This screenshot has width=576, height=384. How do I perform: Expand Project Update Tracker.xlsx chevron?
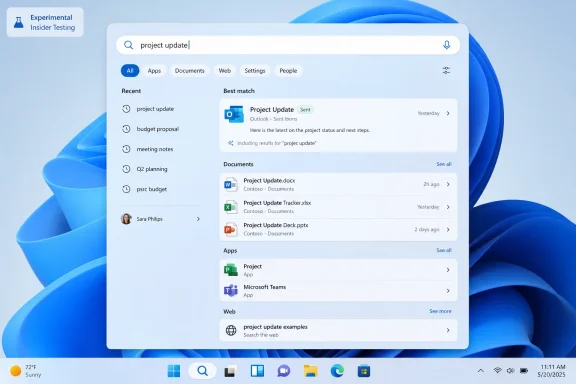[448, 207]
